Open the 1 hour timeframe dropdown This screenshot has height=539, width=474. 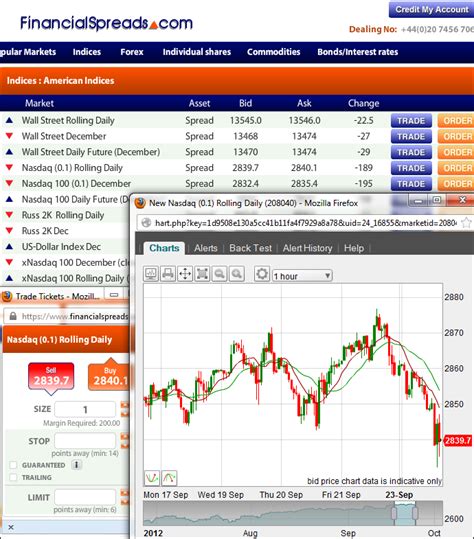[302, 276]
